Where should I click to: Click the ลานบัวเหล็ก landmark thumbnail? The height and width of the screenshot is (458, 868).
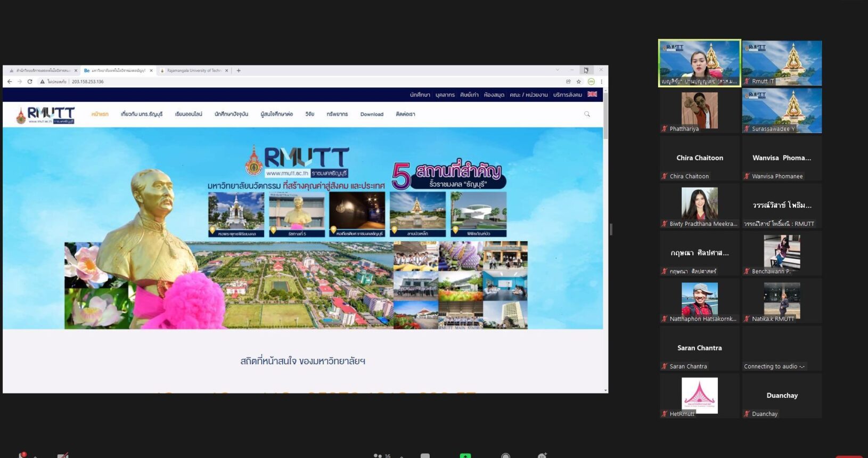[417, 215]
